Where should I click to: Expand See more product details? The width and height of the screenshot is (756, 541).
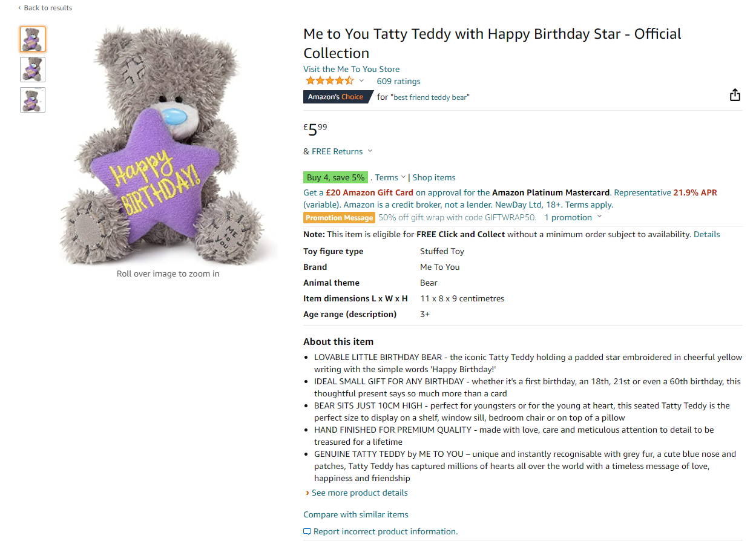(357, 493)
